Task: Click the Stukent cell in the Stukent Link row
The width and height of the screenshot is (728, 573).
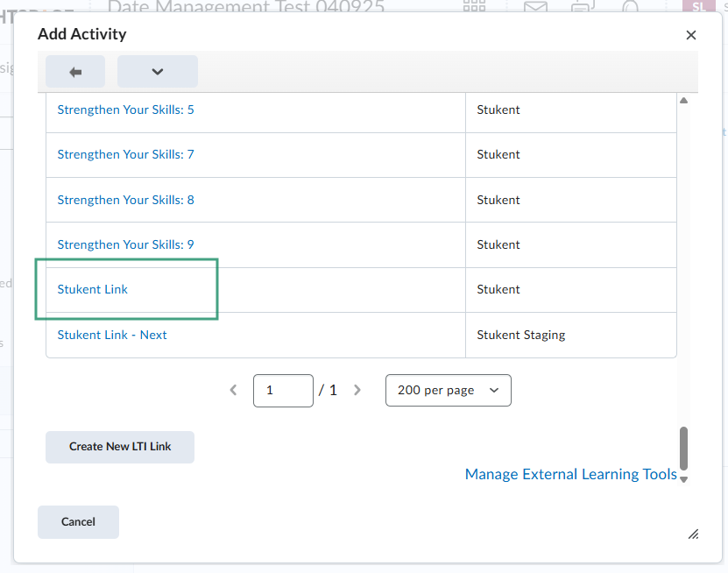Action: (570, 290)
